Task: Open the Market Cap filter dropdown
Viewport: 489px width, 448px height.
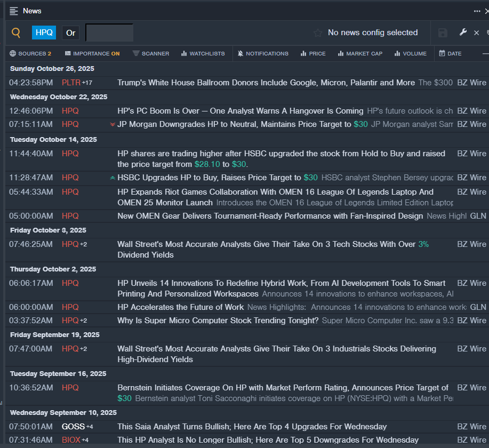Action: (x=360, y=54)
